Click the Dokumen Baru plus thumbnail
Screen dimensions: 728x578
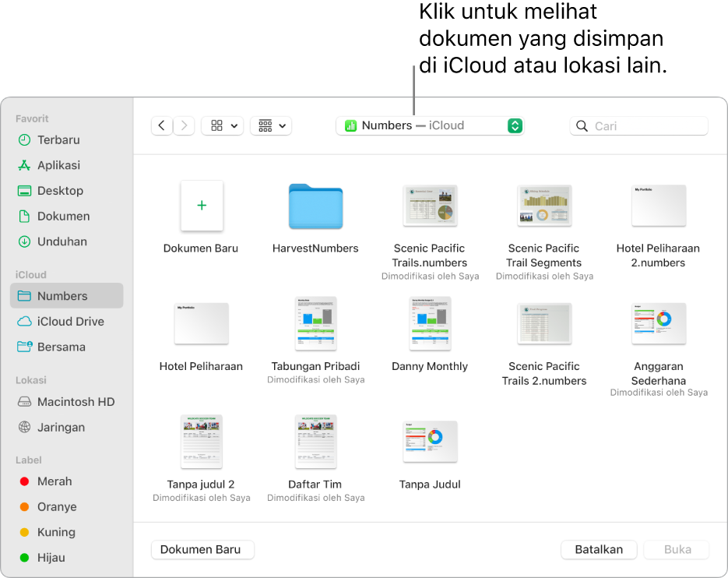(x=202, y=206)
